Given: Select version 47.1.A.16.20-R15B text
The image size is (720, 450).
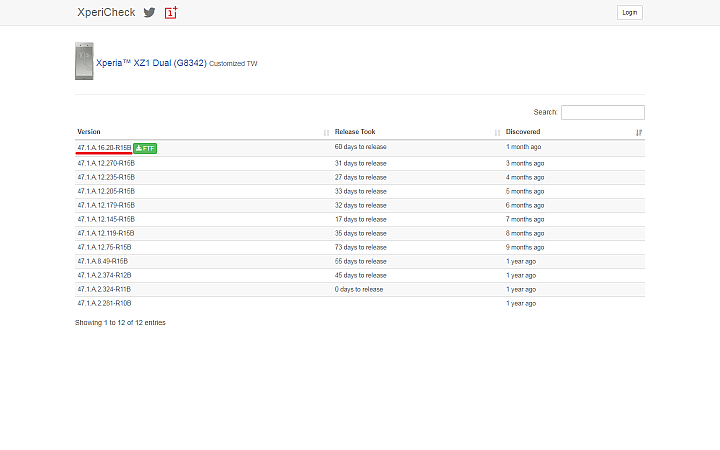Looking at the screenshot, I should coord(104,147).
